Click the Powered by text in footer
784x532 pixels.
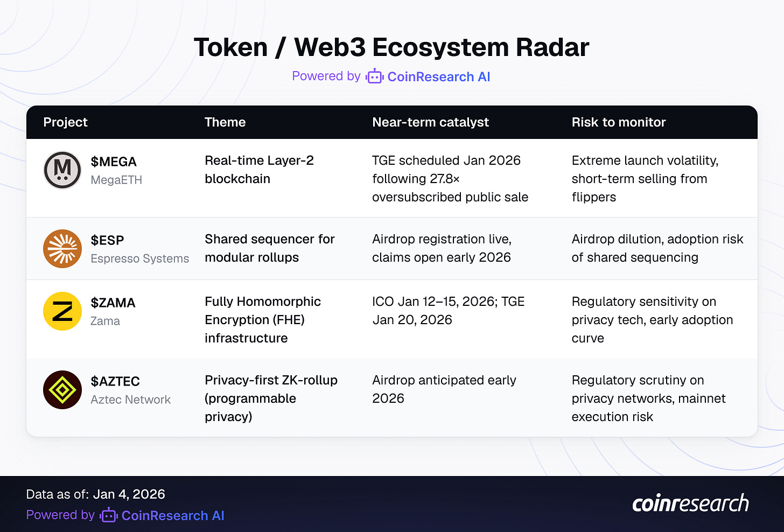(x=60, y=515)
